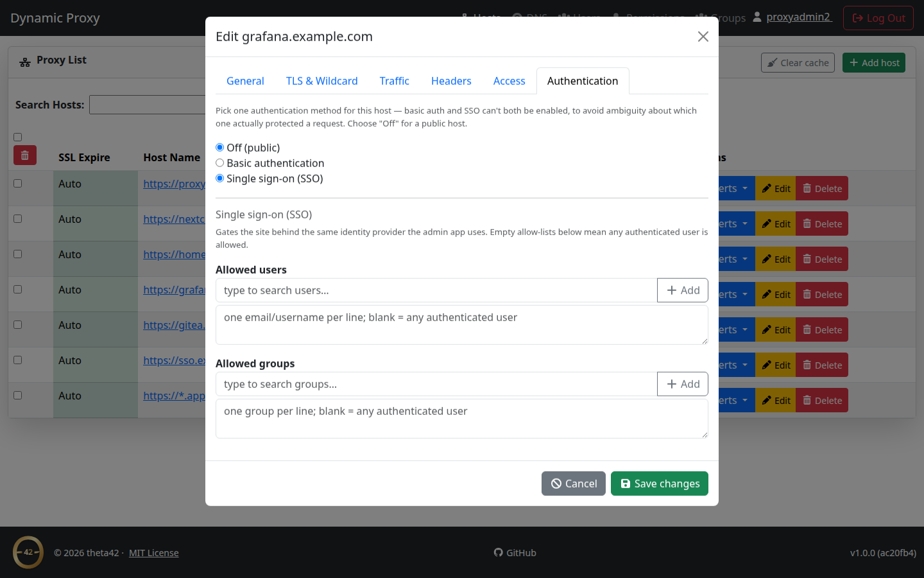Add the searched group to Allowed groups
This screenshot has width=924, height=578.
683,384
